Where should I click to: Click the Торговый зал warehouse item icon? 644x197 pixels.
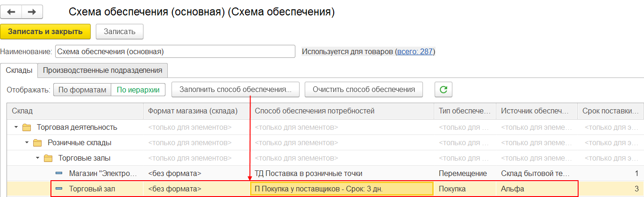(59, 189)
